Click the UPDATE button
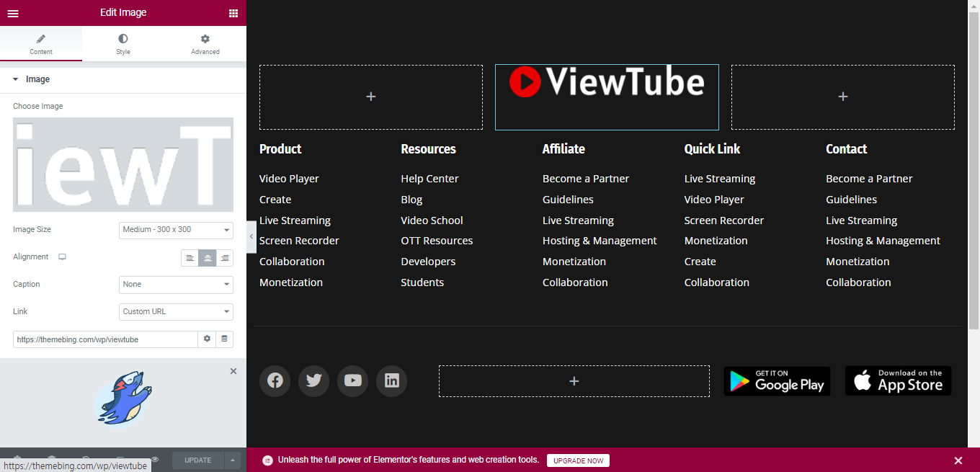980x472 pixels. [197, 460]
